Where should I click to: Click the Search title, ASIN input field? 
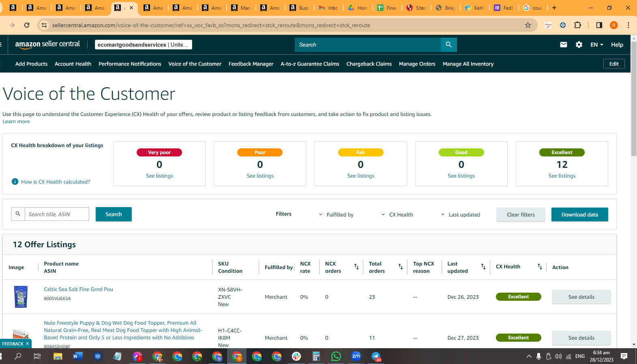(x=57, y=214)
